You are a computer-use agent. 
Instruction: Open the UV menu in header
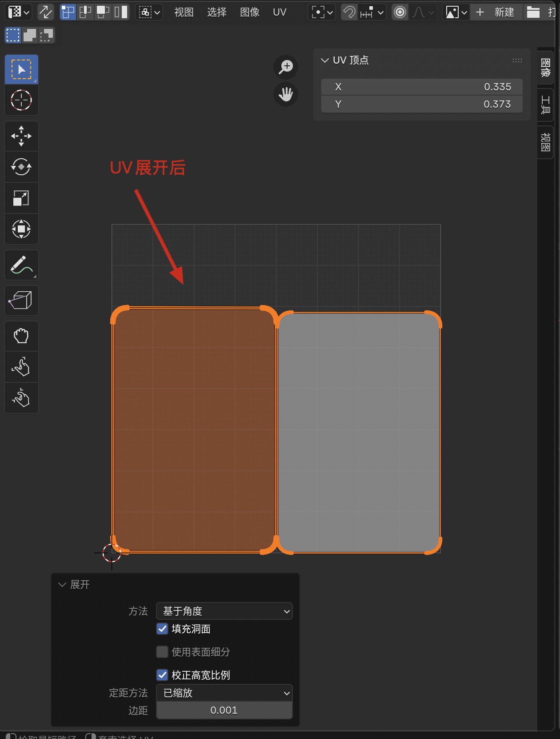(x=279, y=12)
